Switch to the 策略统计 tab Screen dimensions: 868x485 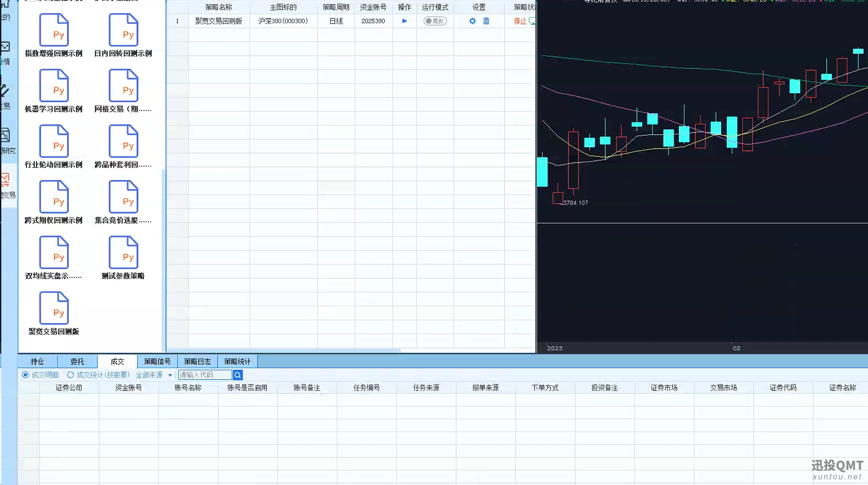[x=237, y=361]
